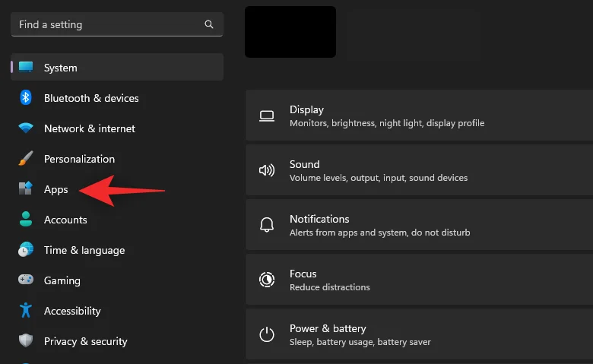This screenshot has height=364, width=593.
Task: Click the black device thumbnail
Action: pos(290,32)
